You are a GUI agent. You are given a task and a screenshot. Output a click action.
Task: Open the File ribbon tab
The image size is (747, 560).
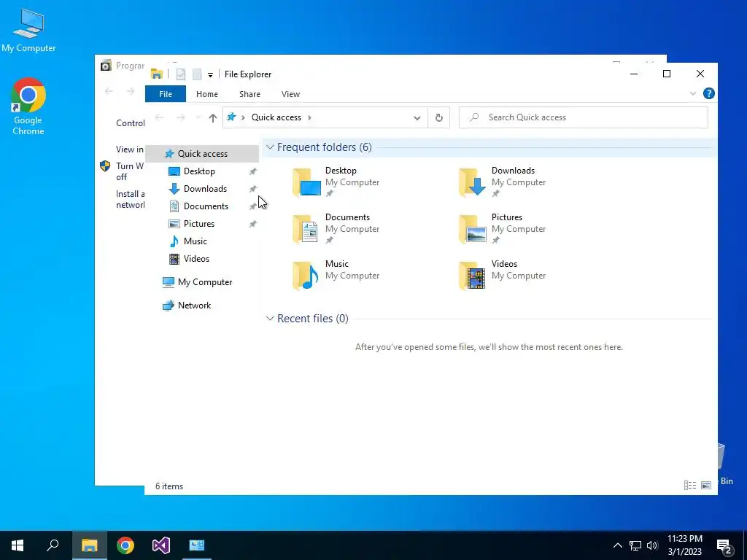click(x=166, y=94)
